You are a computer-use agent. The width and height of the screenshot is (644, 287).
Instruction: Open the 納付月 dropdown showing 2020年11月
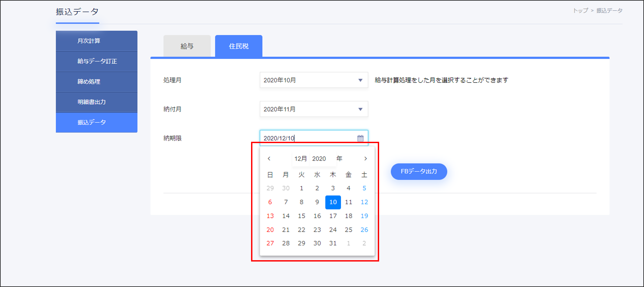(x=314, y=109)
